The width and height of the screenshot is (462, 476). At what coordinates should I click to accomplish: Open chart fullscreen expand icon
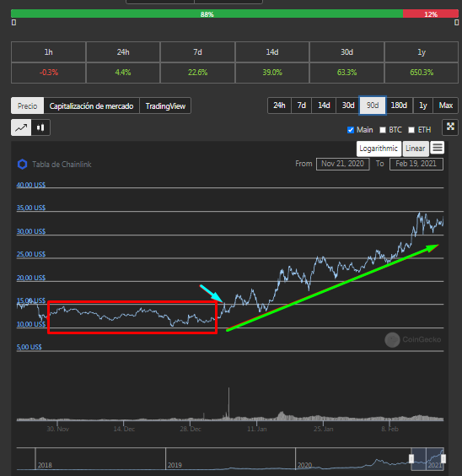click(450, 127)
